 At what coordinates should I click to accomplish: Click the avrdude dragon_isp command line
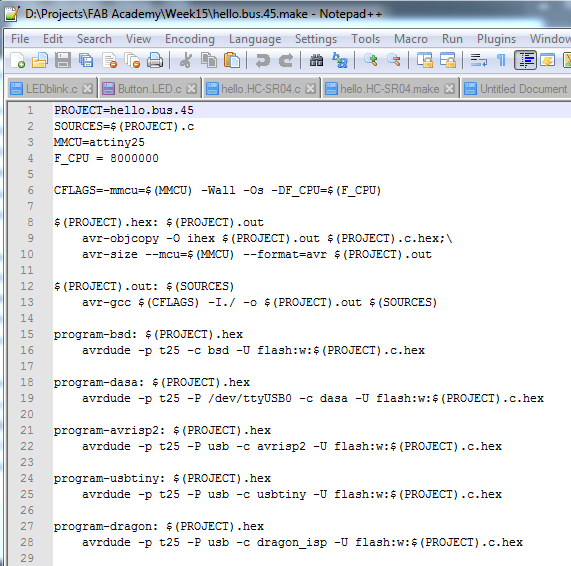[302, 542]
